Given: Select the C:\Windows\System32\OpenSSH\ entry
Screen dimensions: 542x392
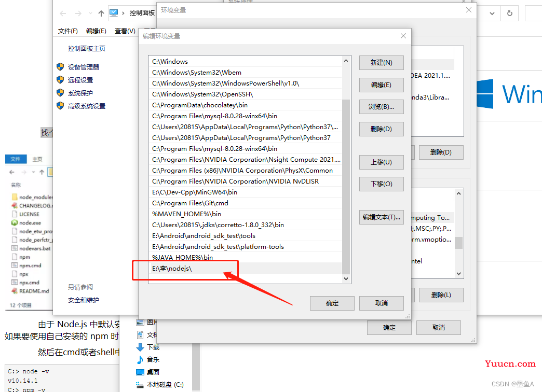Looking at the screenshot, I should tap(245, 94).
